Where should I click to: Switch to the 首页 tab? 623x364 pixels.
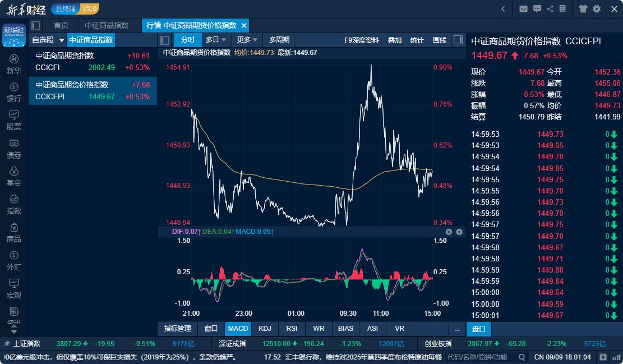coord(61,25)
